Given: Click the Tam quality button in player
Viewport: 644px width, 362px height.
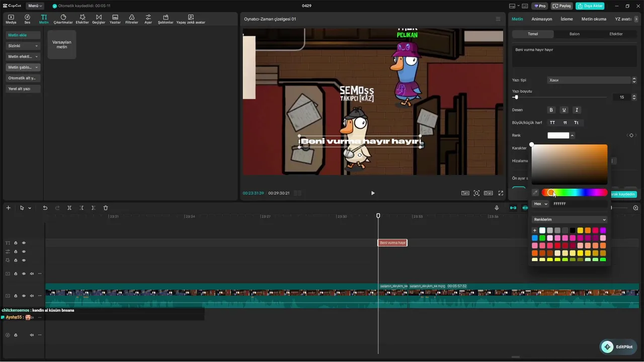Looking at the screenshot, I should coord(465,193).
